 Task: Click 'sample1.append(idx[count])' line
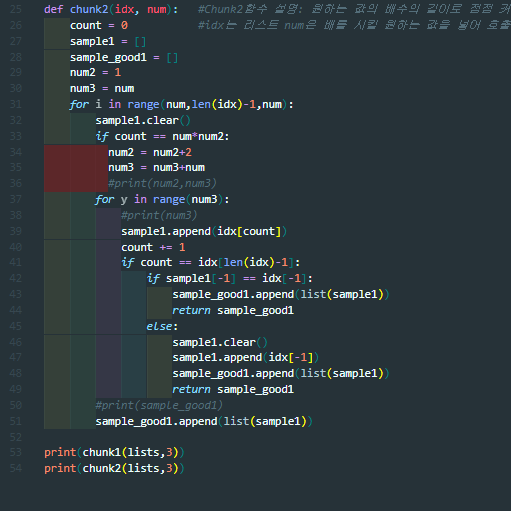tap(204, 231)
